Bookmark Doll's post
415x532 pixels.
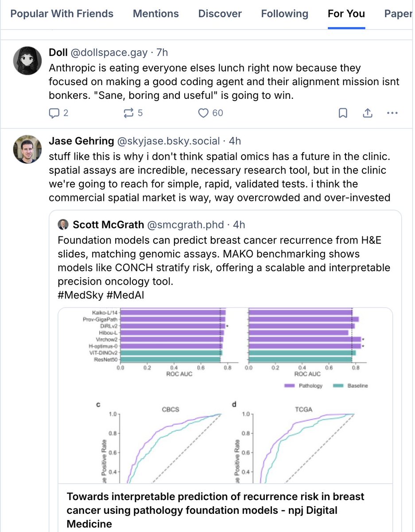click(343, 113)
